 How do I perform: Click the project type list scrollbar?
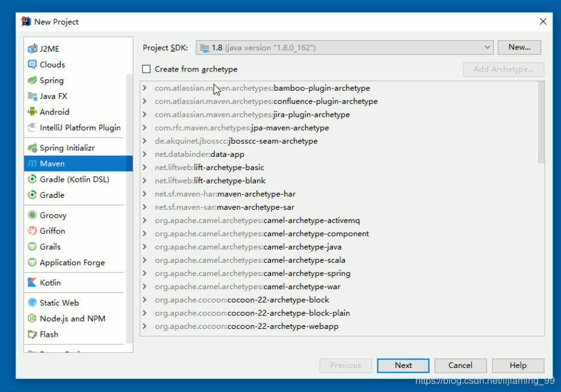(129, 207)
